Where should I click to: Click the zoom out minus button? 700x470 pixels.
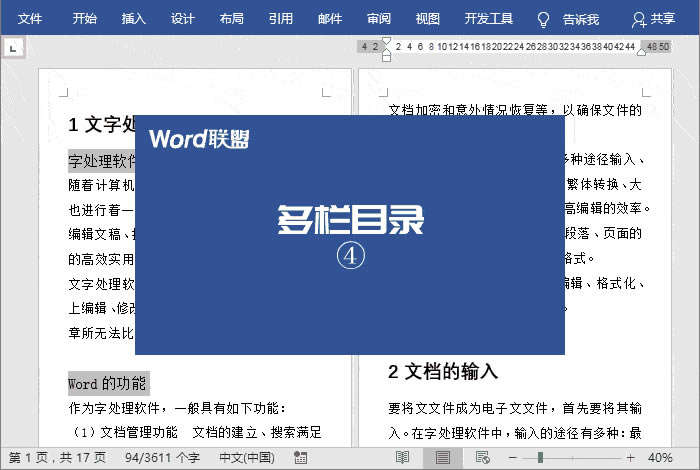pos(512,458)
